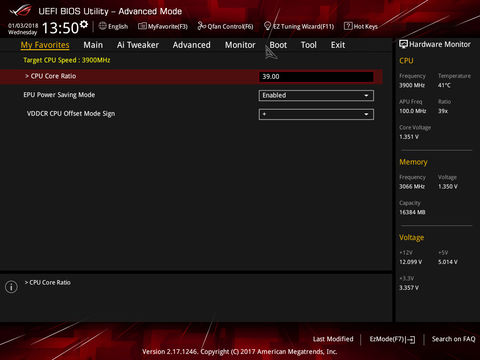Select the Exit tab
This screenshot has height=360, width=480.
tap(338, 45)
